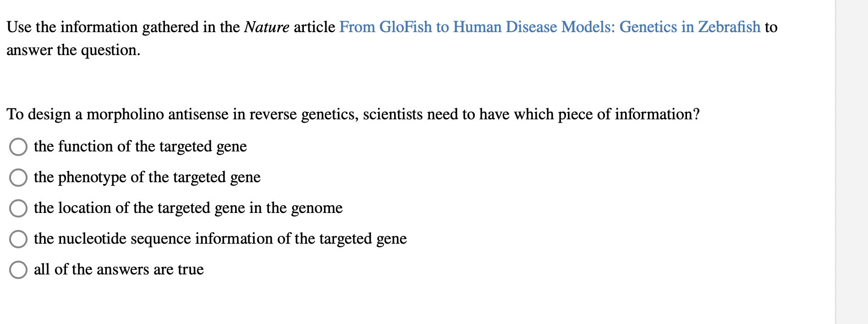
Task: Click the text 'answer the question.'
Action: [73, 50]
